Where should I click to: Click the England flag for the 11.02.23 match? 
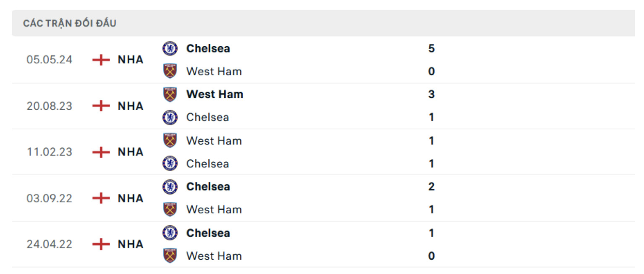[x=102, y=152]
